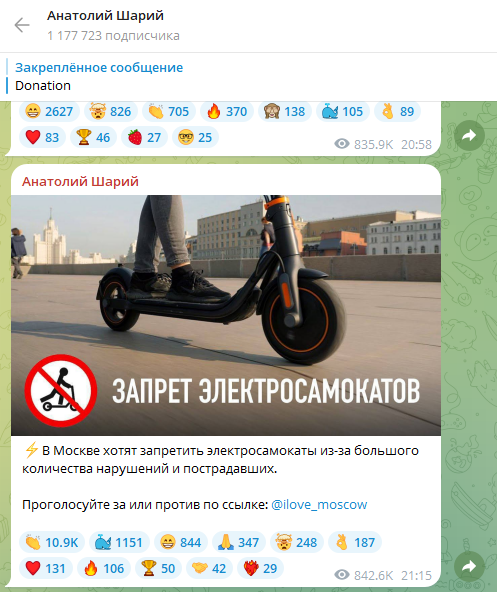Click the Анатолий Шарий post author name
The width and height of the screenshot is (497, 592).
coord(80,182)
